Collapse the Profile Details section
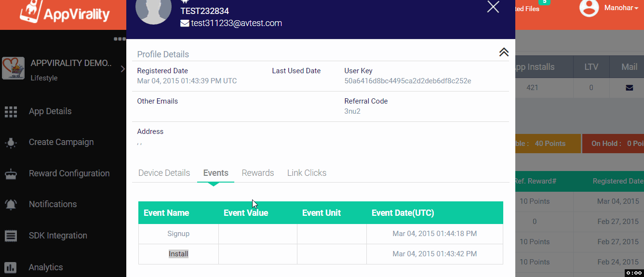 (504, 52)
